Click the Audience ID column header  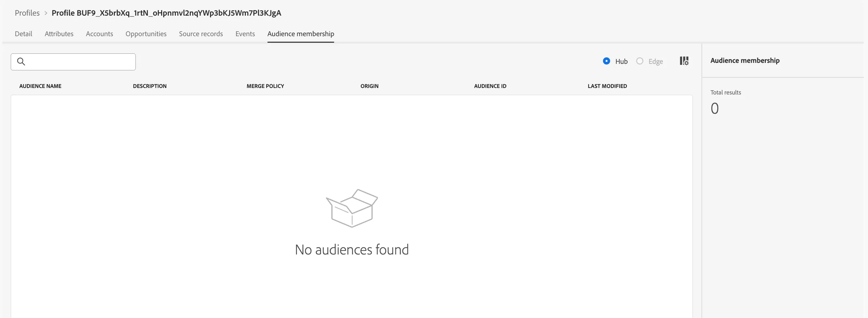tap(490, 86)
